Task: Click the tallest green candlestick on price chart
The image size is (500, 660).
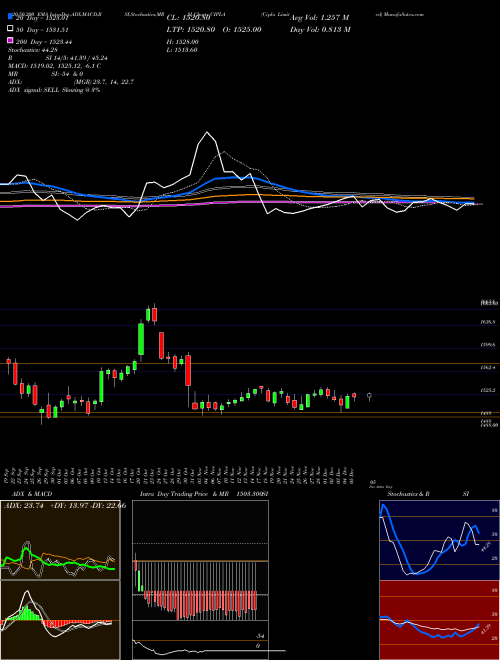Action: point(141,339)
